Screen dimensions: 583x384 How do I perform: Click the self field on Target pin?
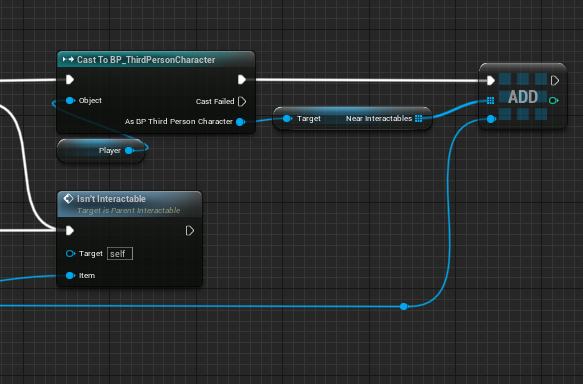tap(120, 254)
